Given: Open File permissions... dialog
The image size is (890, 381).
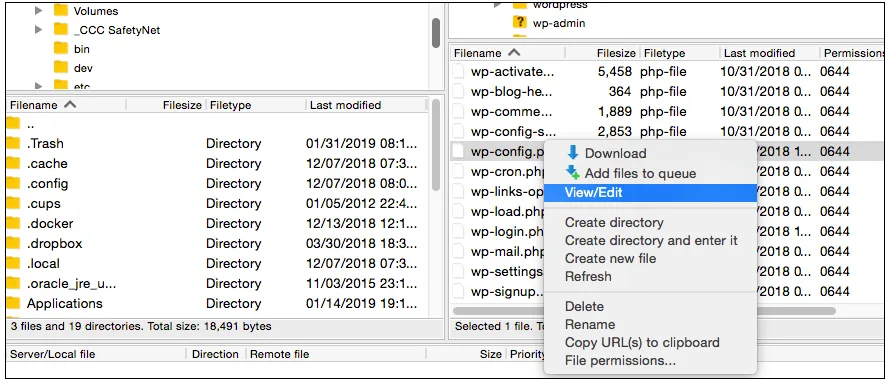Looking at the screenshot, I should [620, 361].
